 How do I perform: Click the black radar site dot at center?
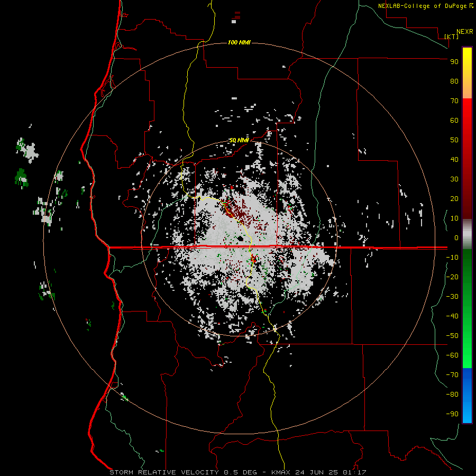point(241,239)
